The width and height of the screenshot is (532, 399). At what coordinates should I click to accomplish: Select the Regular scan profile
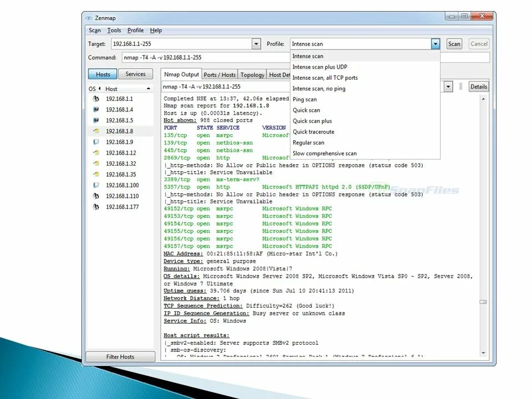point(365,142)
